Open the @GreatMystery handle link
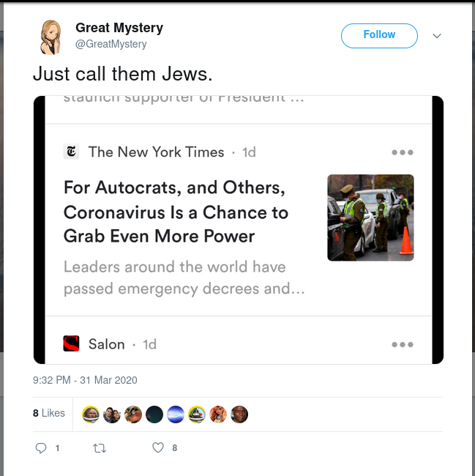 point(111,44)
